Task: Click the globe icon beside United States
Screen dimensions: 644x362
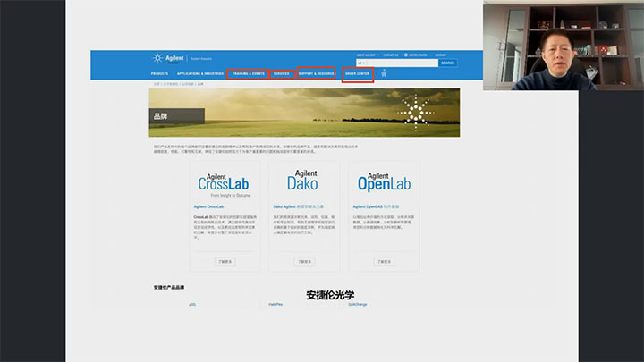Action: 406,55
